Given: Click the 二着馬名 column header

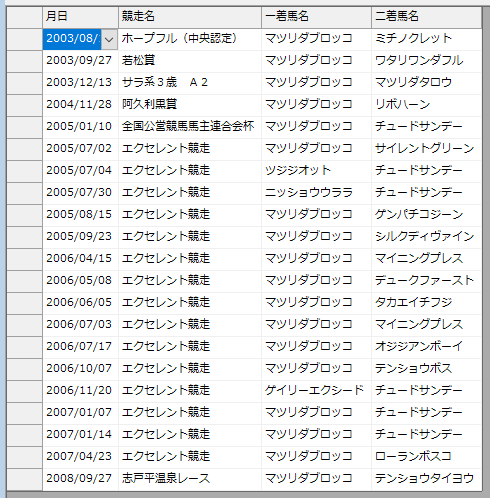Looking at the screenshot, I should 426,17.
